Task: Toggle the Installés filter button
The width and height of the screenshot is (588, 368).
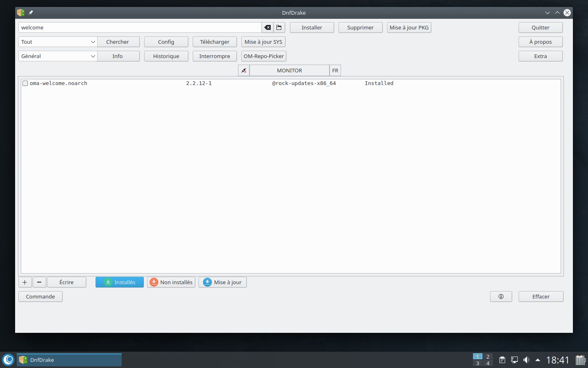Action: [120, 282]
